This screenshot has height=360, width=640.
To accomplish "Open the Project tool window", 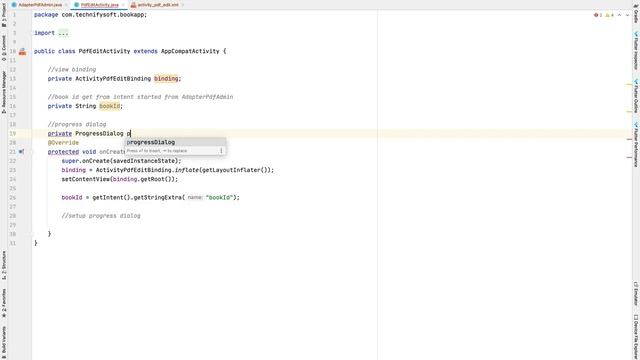I will coord(4,16).
